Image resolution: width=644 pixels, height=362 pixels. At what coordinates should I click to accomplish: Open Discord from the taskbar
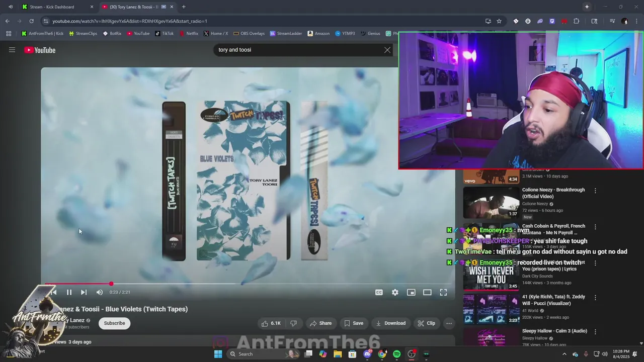[x=367, y=354]
